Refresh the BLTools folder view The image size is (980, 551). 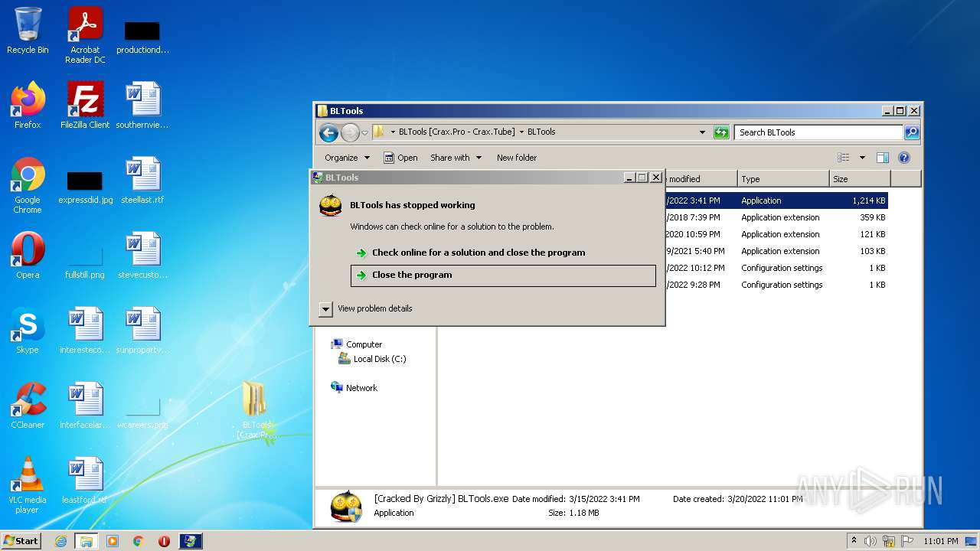pos(721,132)
